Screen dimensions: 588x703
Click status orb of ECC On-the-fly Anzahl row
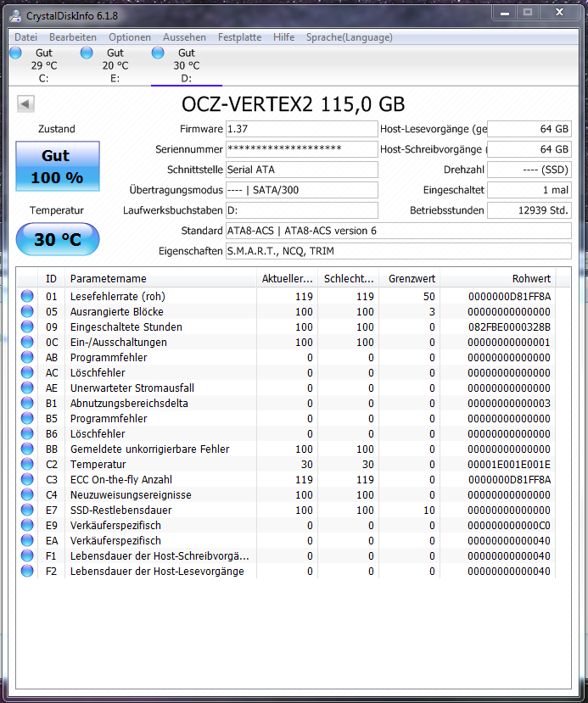[27, 479]
